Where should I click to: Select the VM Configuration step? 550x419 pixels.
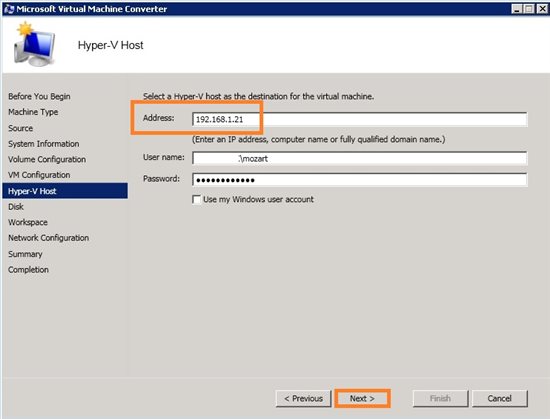coord(39,175)
